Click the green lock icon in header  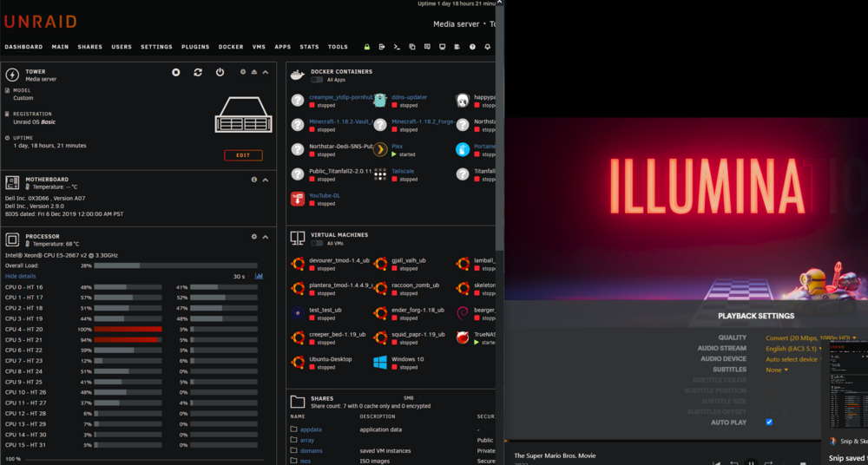(x=366, y=47)
